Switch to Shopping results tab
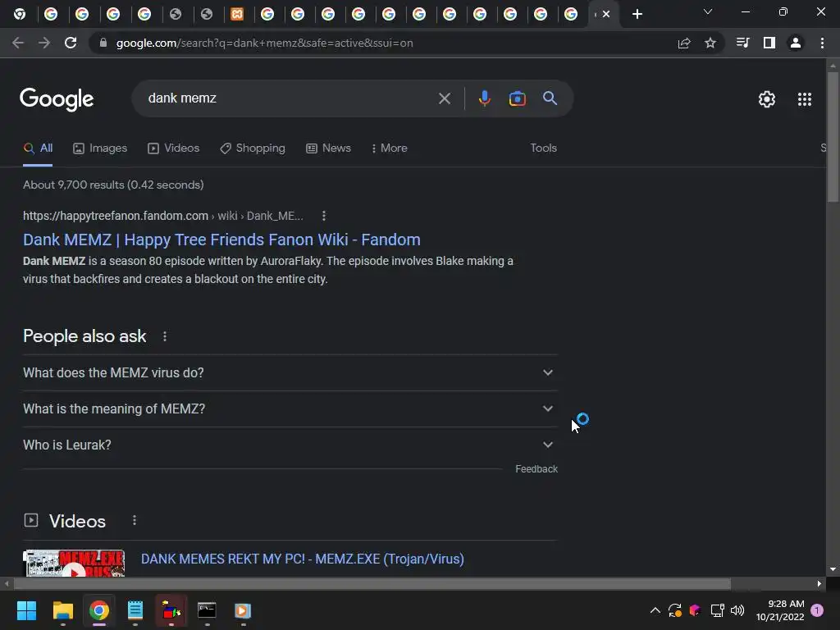The width and height of the screenshot is (840, 630). coord(253,148)
